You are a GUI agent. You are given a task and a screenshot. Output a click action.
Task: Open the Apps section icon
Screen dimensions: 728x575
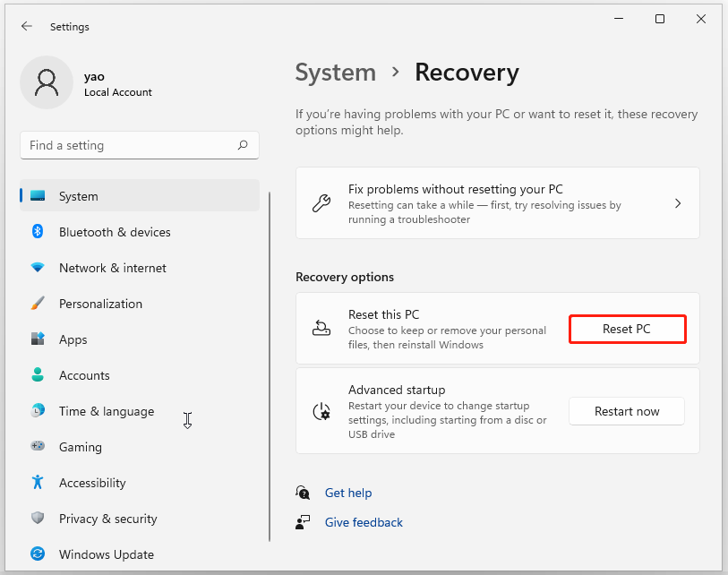click(37, 339)
